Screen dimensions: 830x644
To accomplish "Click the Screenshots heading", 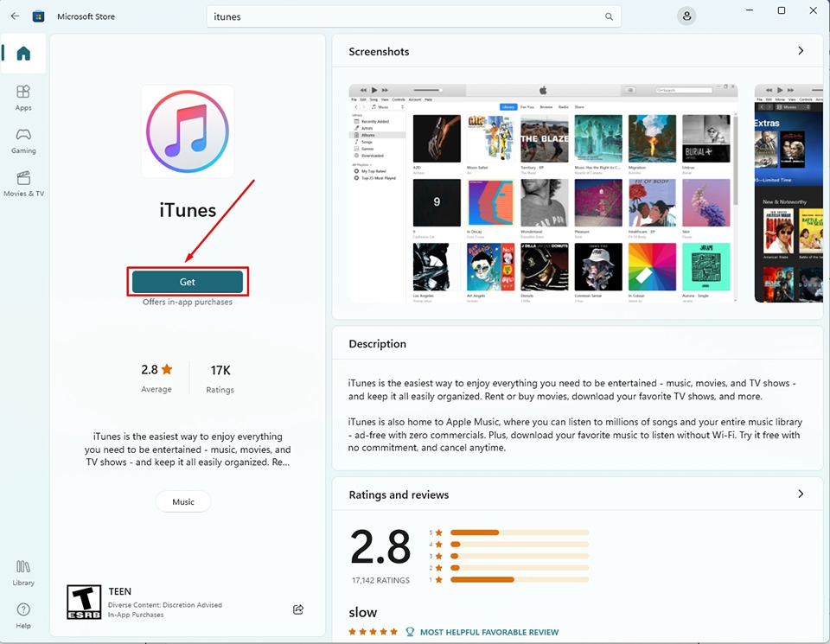I will click(x=379, y=51).
